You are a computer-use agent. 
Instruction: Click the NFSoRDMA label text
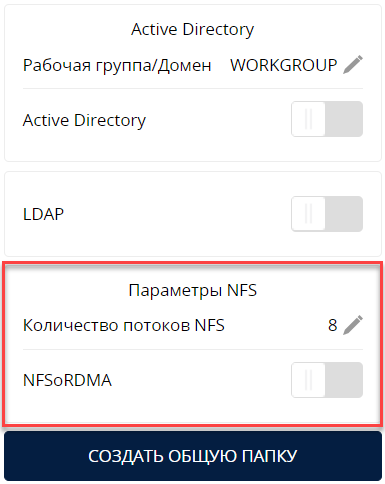point(67,380)
